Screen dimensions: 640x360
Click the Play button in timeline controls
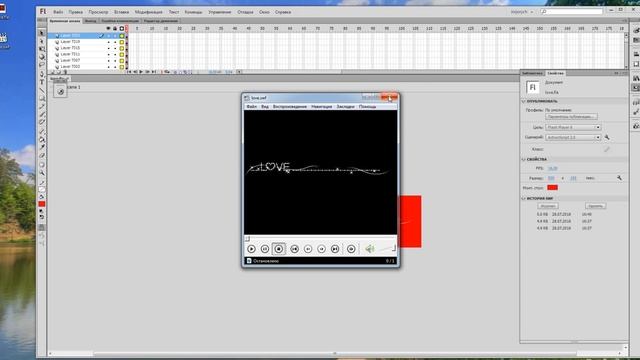pyautogui.click(x=141, y=72)
